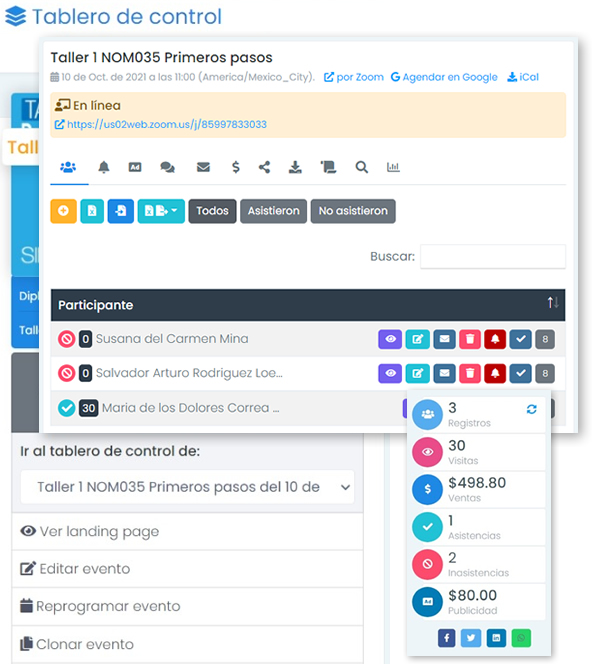Email Salvador Arturo Rodriguez
Screen dimensions: 600x664
(x=444, y=374)
